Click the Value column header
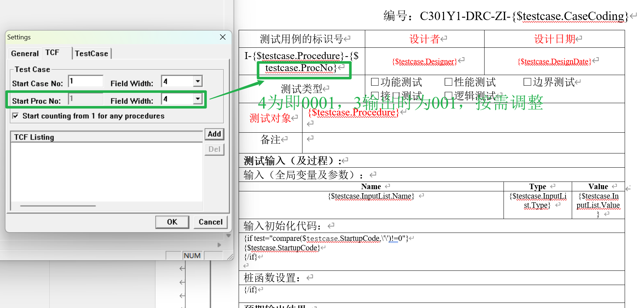 (598, 187)
